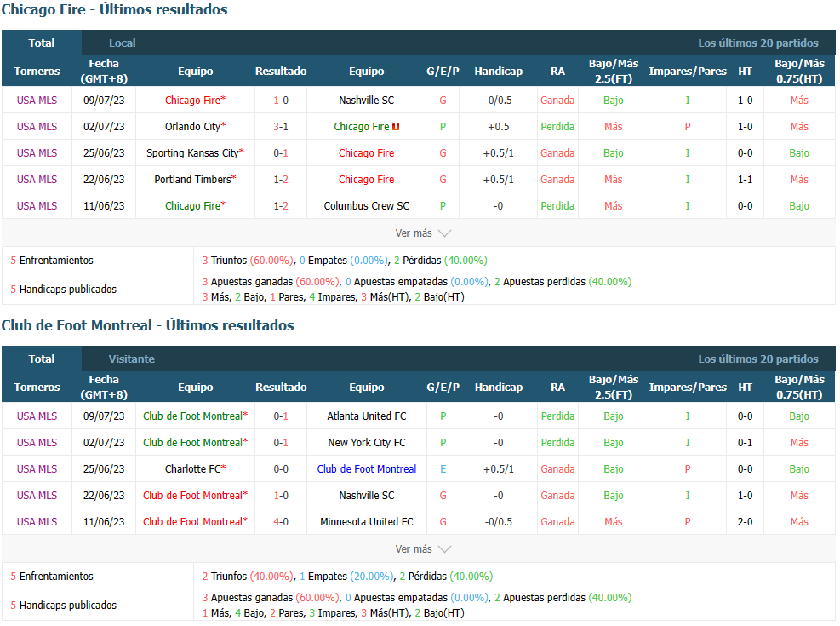The width and height of the screenshot is (840, 626).
Task: Click the Impares/Pares header in the Chicago Fire table
Action: pos(688,72)
